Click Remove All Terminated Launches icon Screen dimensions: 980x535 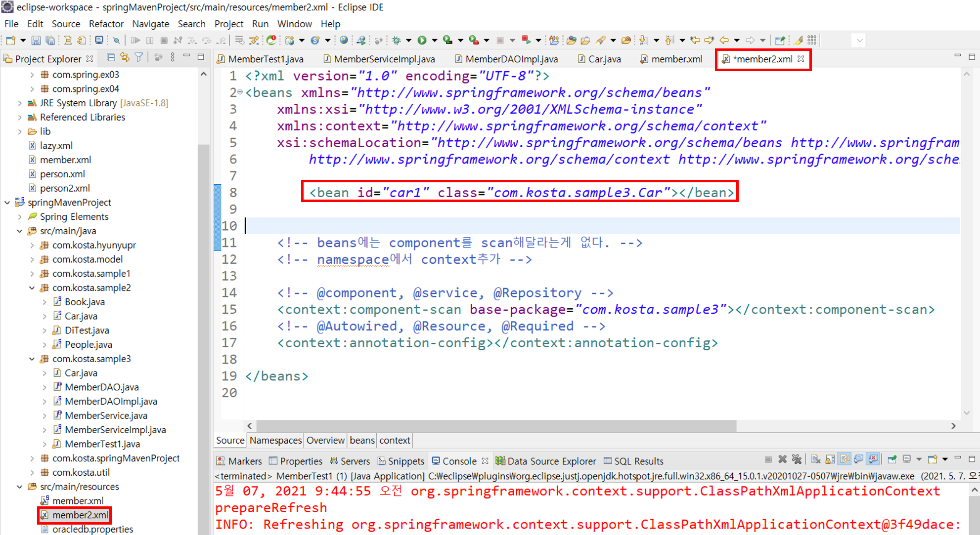click(x=797, y=459)
